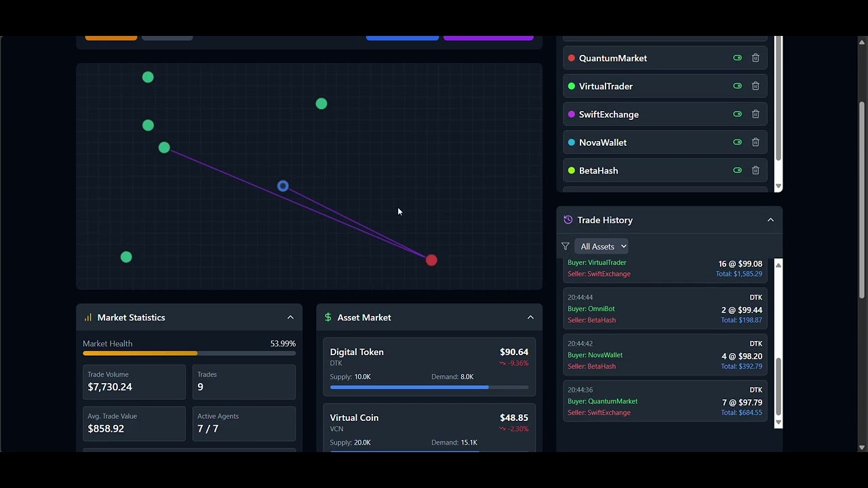Disable the VirtualTrader agent switch

[738, 86]
